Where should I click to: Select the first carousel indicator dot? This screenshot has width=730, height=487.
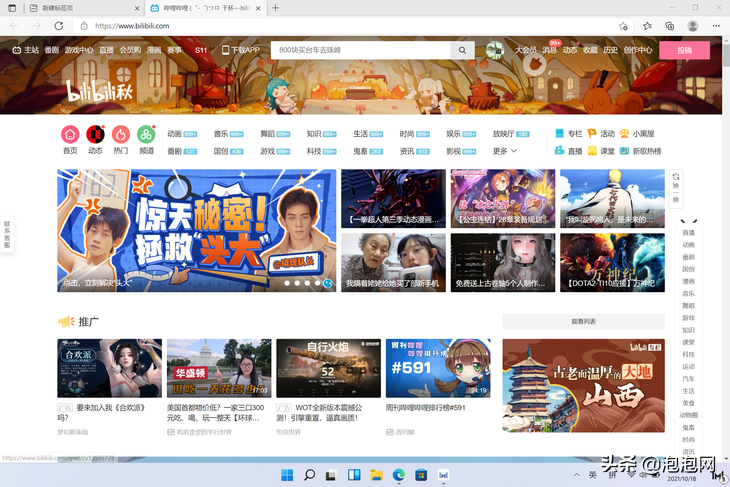coord(287,283)
